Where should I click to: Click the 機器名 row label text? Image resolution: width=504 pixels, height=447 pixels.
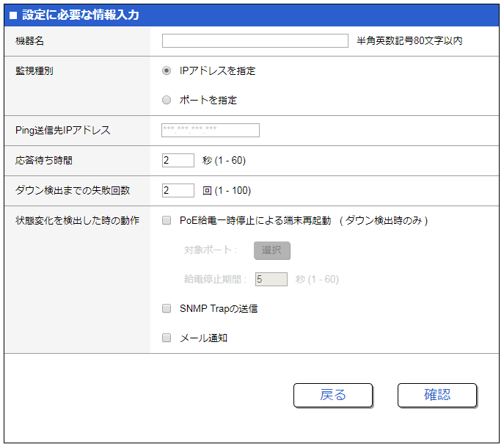point(30,41)
